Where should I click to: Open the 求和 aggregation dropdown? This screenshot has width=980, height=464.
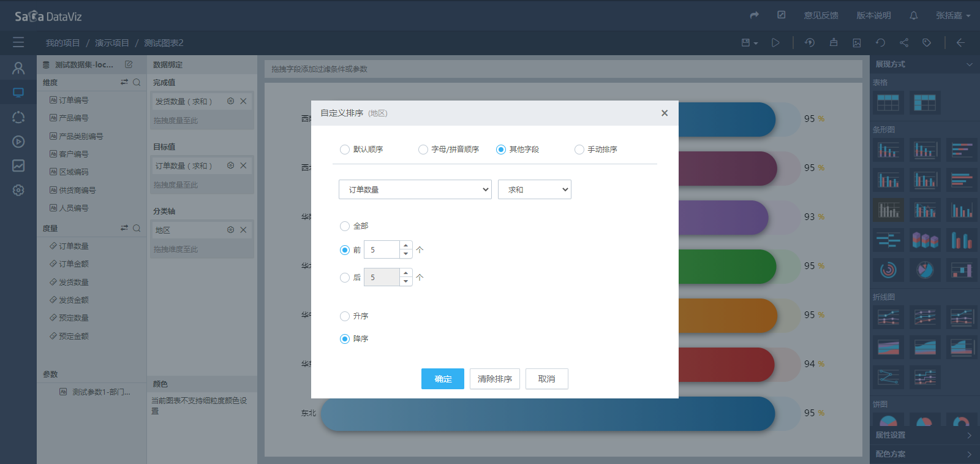point(535,189)
